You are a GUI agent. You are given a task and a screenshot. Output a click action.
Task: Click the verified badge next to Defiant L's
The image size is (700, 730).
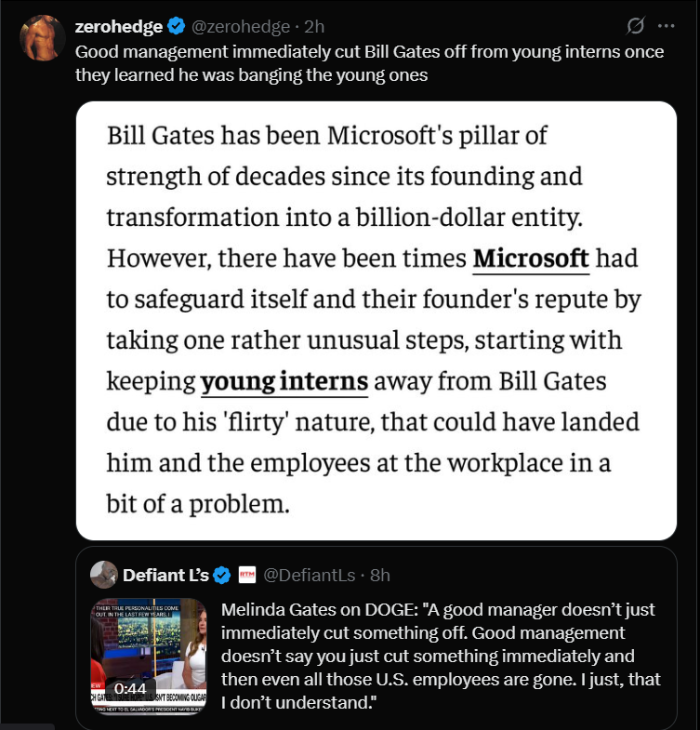click(x=222, y=576)
